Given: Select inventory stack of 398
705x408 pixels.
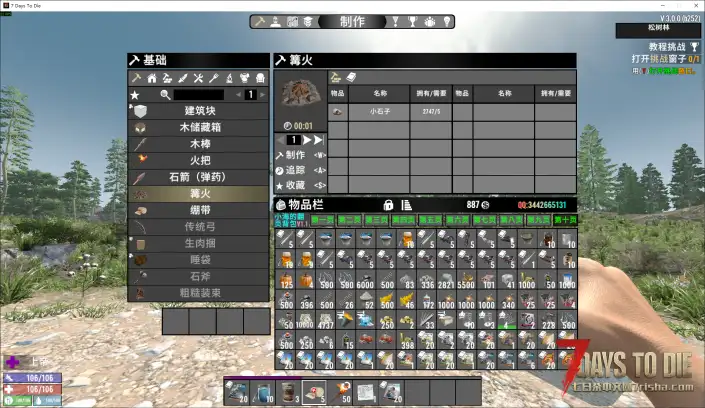Looking at the screenshot, I should coord(406,340).
